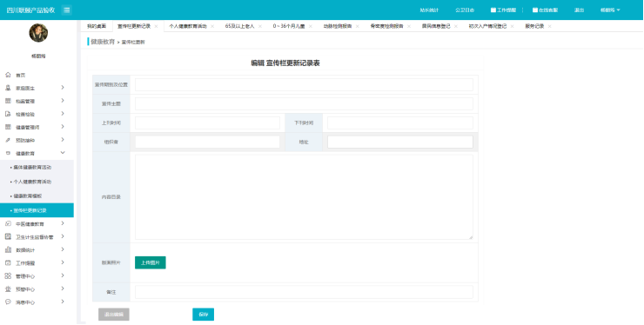The image size is (644, 325).
Task: Click the 工作提醒 sidebar calendar icon
Action: pos(8,262)
